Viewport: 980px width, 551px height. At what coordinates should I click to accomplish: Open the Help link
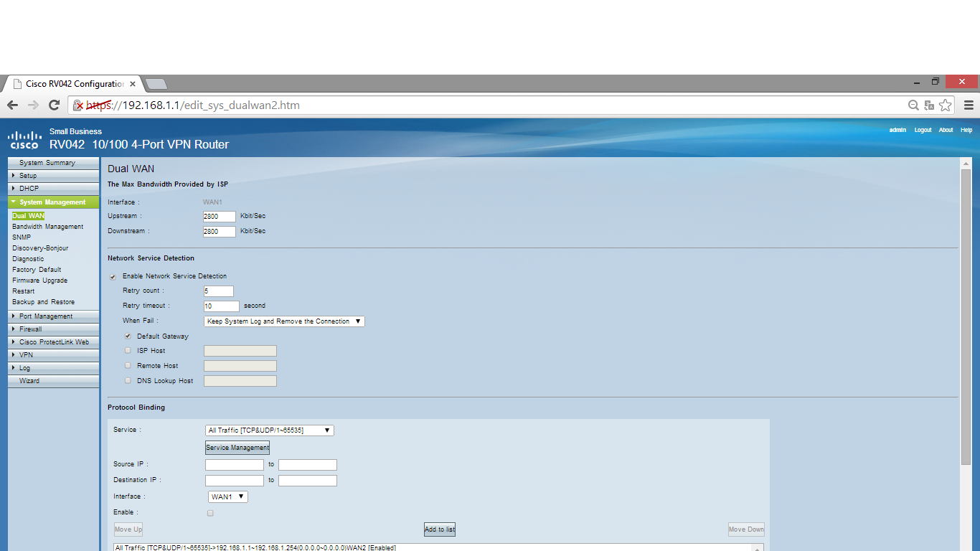[966, 130]
